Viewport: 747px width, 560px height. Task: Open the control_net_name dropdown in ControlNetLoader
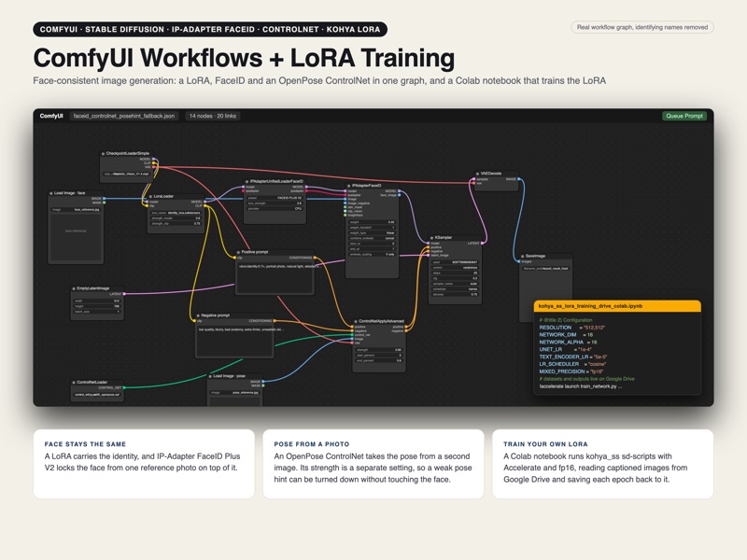click(x=97, y=394)
